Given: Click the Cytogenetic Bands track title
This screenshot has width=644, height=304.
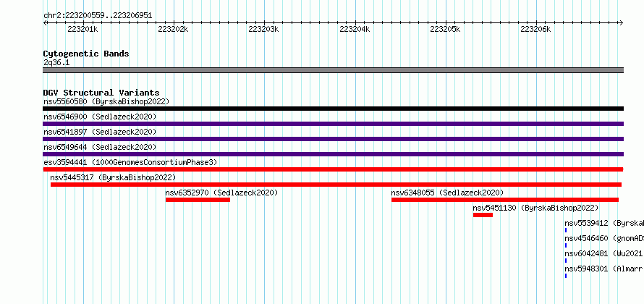Looking at the screenshot, I should tap(86, 54).
